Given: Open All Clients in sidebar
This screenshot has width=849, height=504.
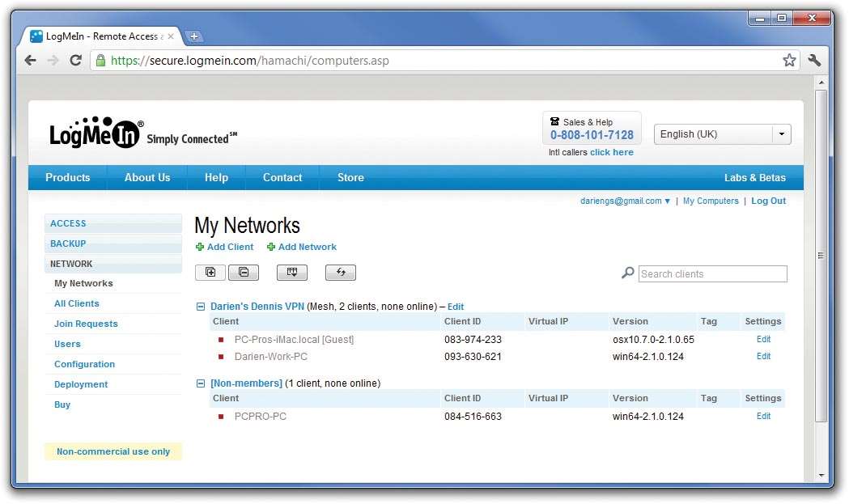Looking at the screenshot, I should pyautogui.click(x=76, y=303).
